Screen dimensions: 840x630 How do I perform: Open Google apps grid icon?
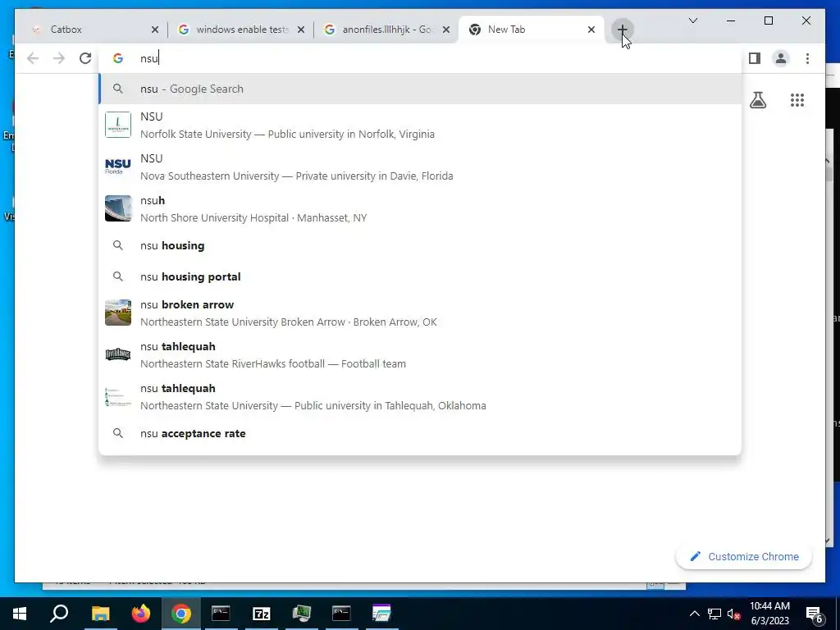point(797,100)
